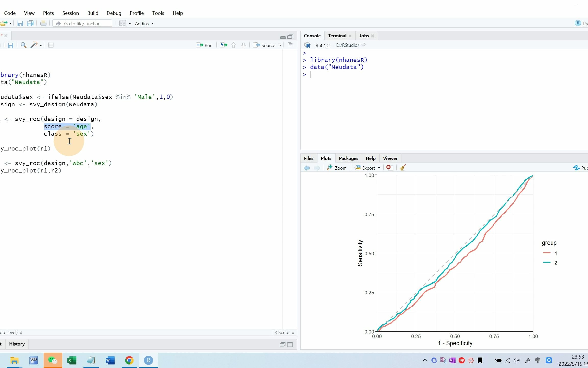Toggle the search icon in editor
The image size is (588, 368).
pyautogui.click(x=24, y=45)
